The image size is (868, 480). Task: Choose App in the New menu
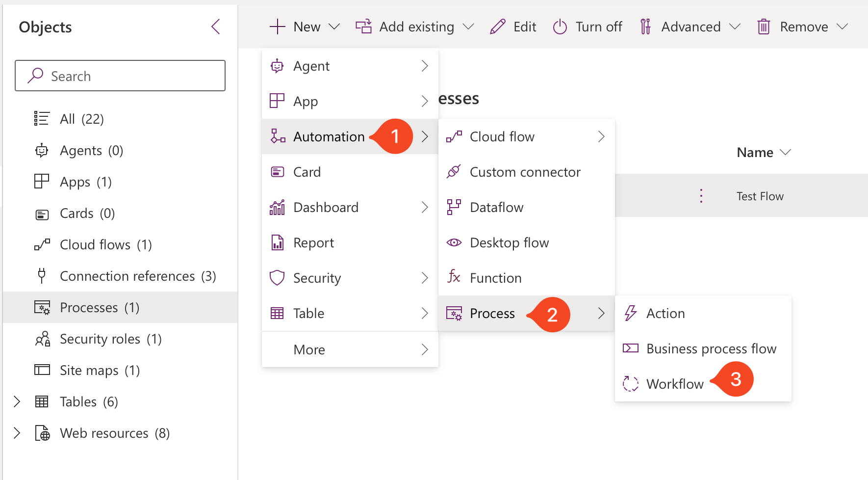[350, 101]
